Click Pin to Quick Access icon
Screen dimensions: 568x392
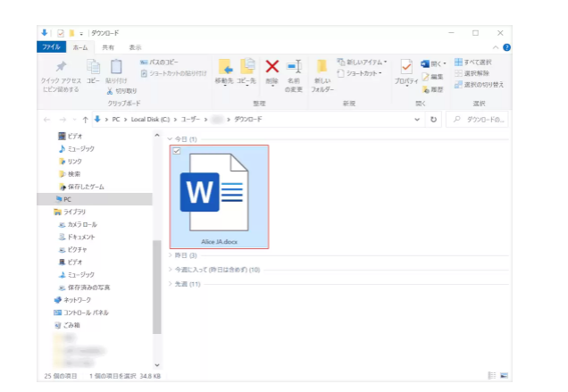coord(61,71)
